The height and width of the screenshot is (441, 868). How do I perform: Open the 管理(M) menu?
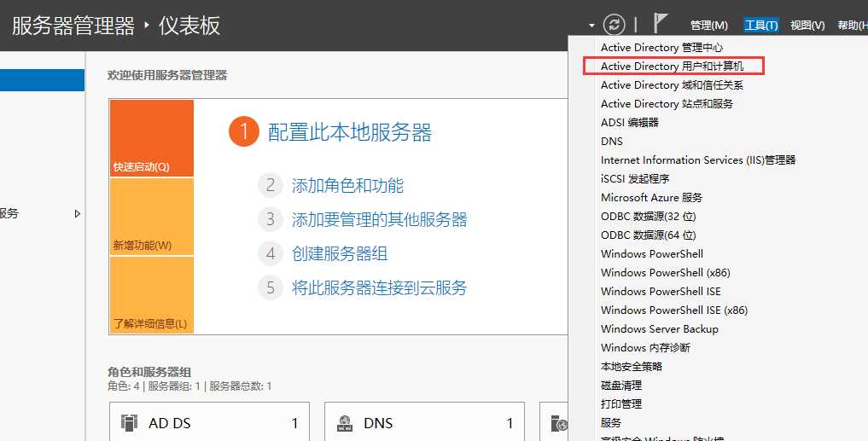709,26
